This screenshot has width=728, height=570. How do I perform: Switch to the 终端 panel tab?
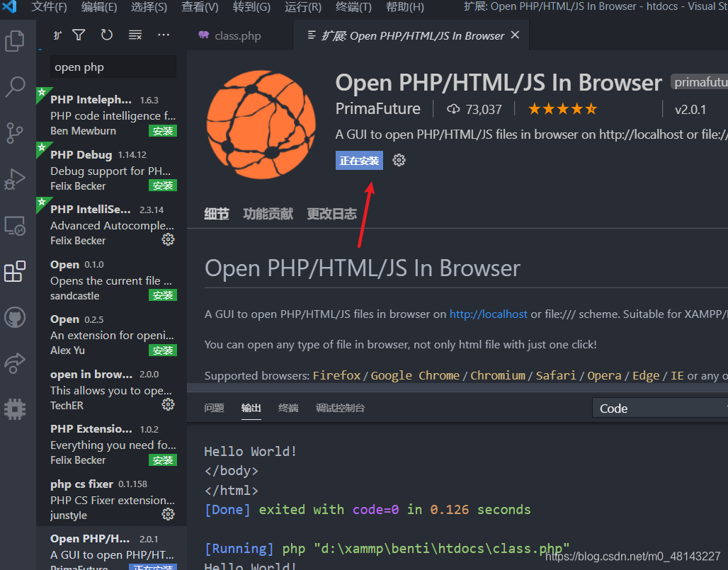tap(288, 408)
